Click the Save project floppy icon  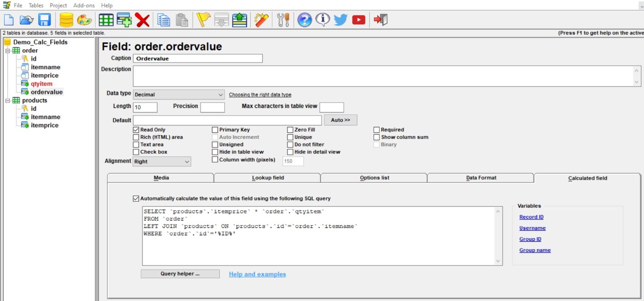click(x=45, y=20)
